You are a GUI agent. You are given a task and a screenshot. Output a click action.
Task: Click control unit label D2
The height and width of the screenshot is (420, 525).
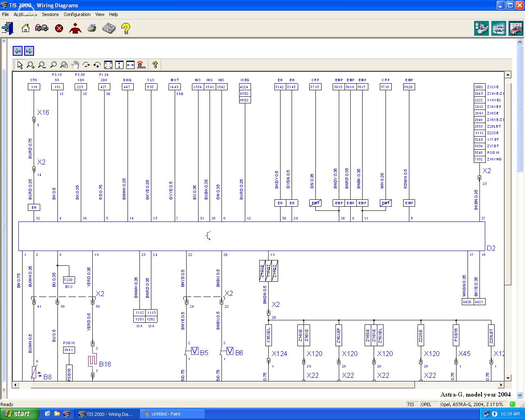tap(491, 248)
